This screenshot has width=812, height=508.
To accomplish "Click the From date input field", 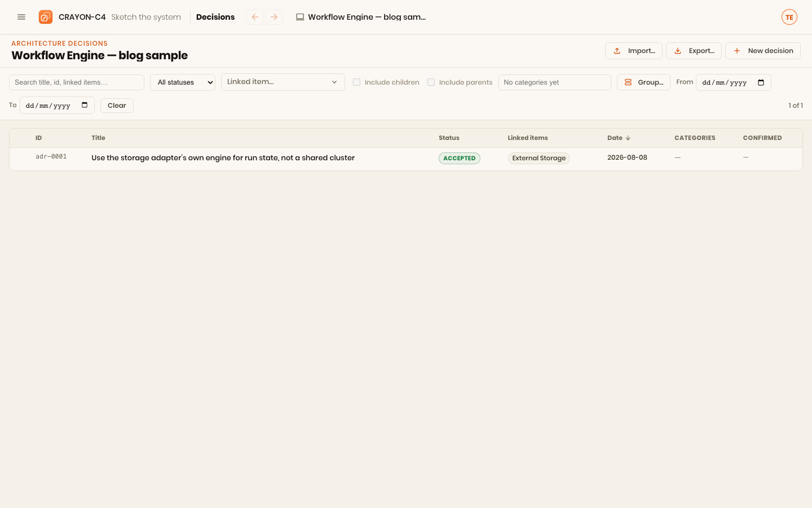I will pyautogui.click(x=733, y=82).
